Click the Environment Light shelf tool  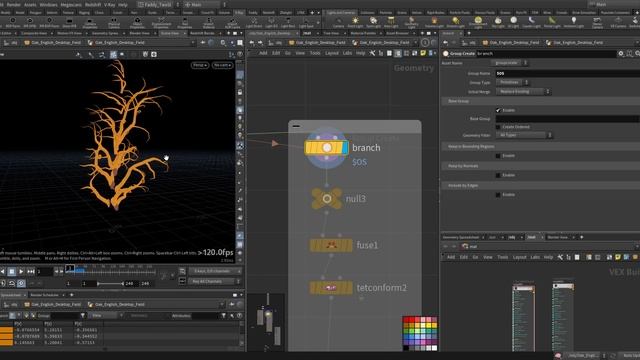coord(478,22)
